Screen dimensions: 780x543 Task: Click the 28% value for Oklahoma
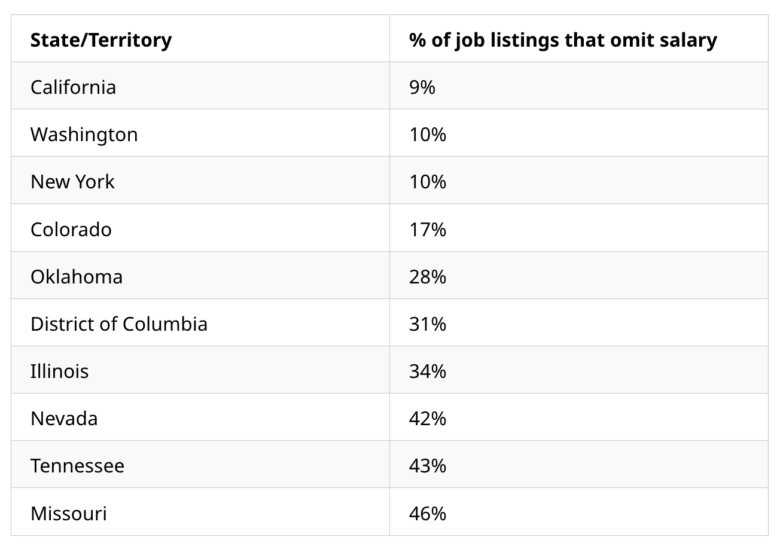click(427, 277)
